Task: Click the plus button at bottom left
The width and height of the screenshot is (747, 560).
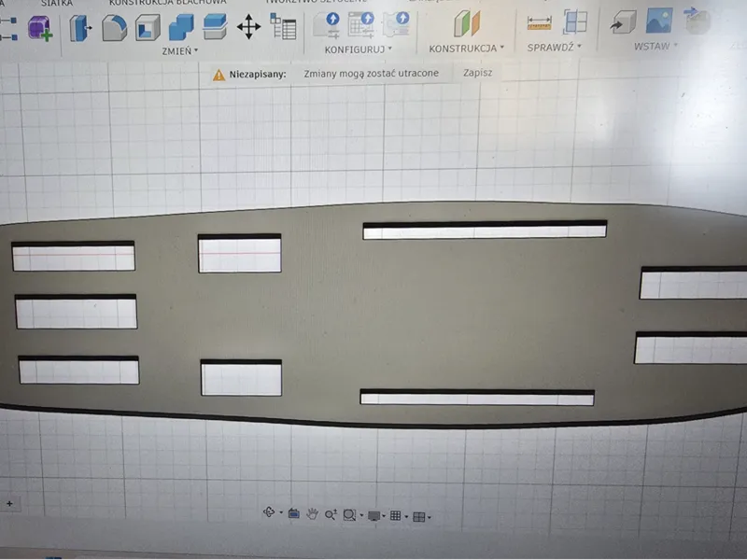Action: point(9,503)
